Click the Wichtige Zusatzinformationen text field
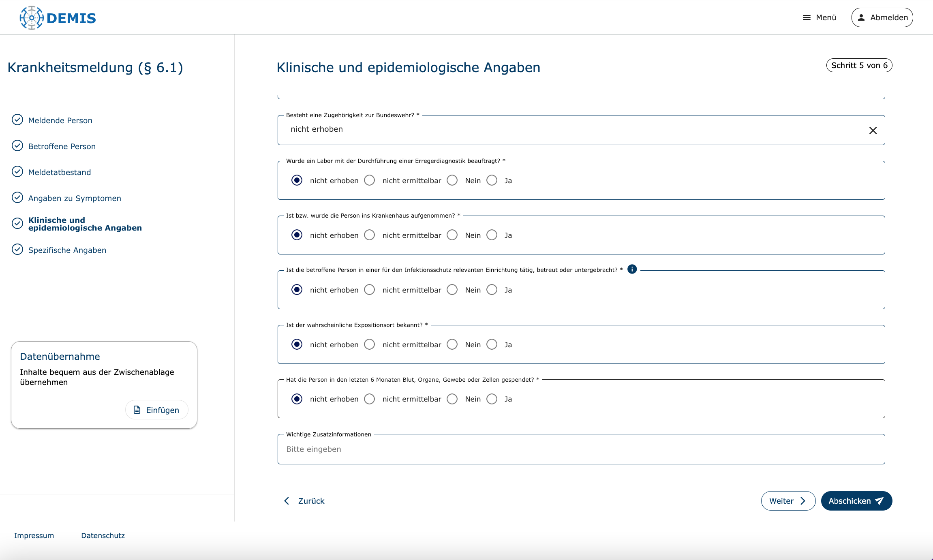This screenshot has width=933, height=560. (581, 449)
